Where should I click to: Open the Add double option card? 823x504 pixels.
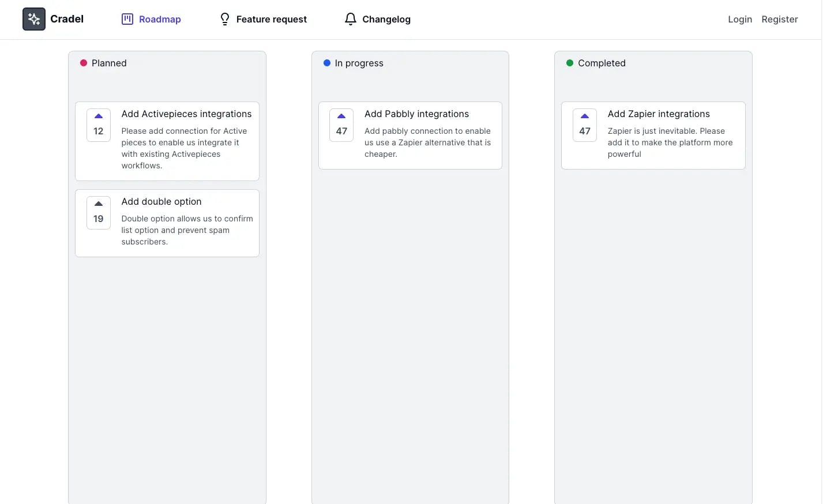pos(161,201)
